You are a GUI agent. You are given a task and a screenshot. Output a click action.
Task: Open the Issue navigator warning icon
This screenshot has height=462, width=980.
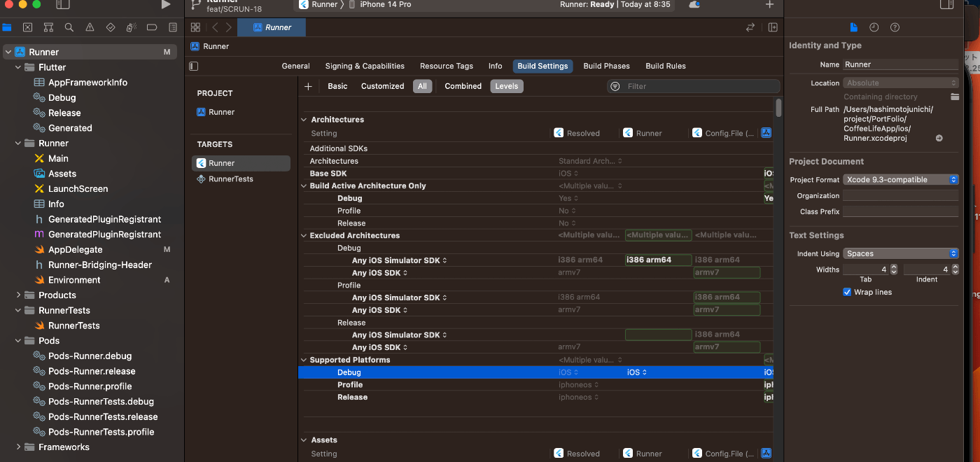tap(90, 27)
